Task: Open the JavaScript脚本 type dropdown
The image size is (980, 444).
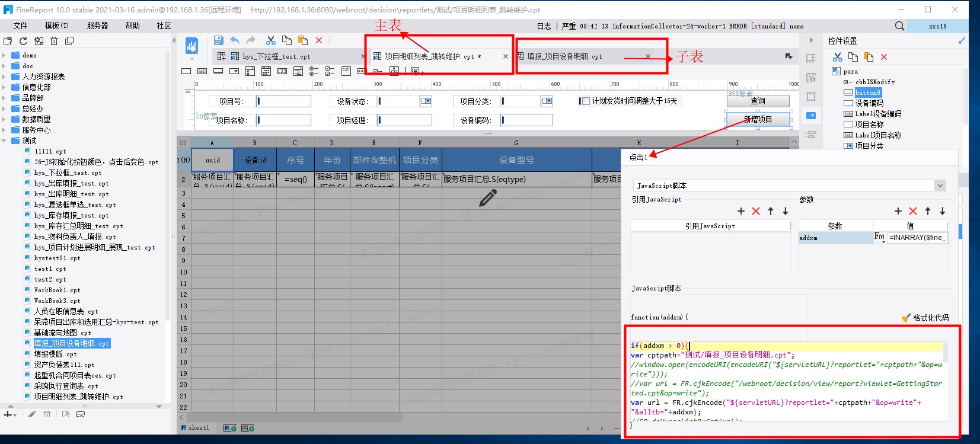Action: coord(940,186)
